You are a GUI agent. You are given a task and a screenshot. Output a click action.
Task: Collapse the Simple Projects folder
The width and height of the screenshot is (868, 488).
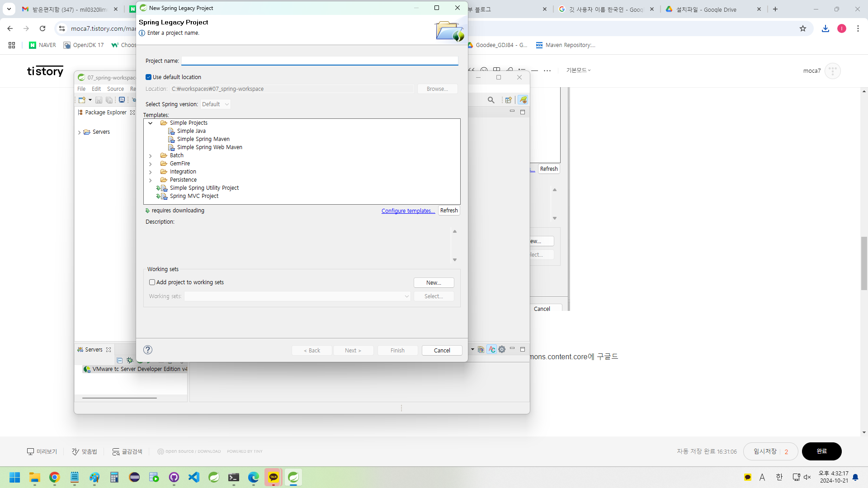tap(151, 123)
